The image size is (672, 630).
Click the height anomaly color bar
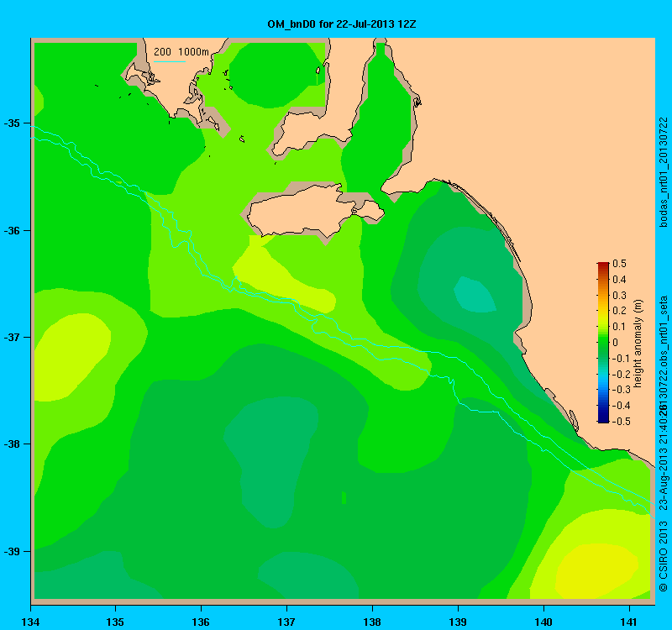coord(603,343)
